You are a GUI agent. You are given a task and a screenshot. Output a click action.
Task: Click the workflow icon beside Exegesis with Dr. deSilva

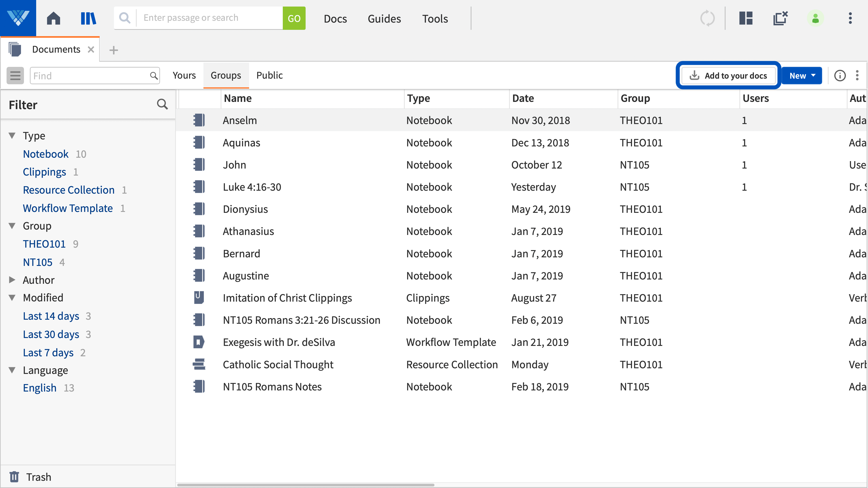(199, 342)
